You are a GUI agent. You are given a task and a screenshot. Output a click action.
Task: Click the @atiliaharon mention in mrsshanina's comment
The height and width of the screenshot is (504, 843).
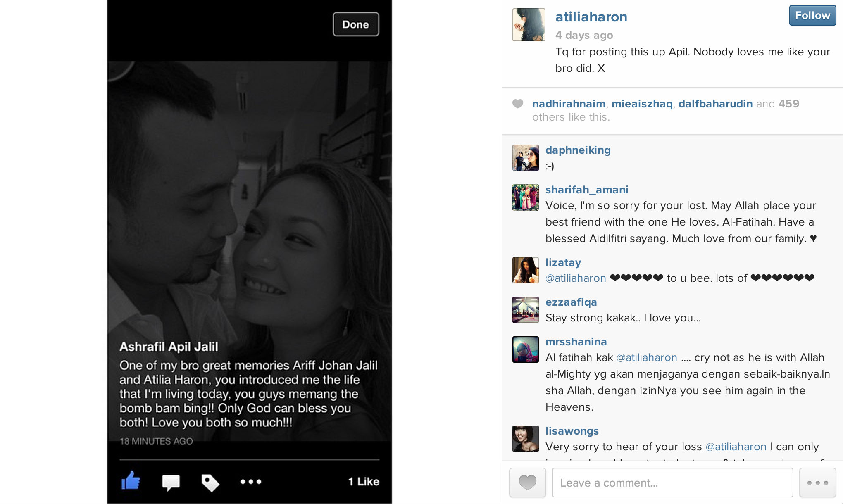click(647, 357)
